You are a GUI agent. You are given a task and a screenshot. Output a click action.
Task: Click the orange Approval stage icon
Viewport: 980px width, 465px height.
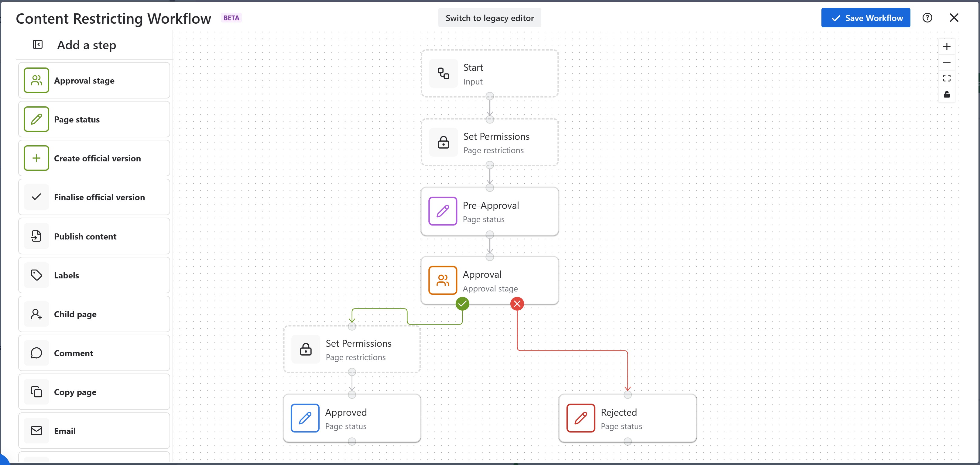(x=442, y=281)
